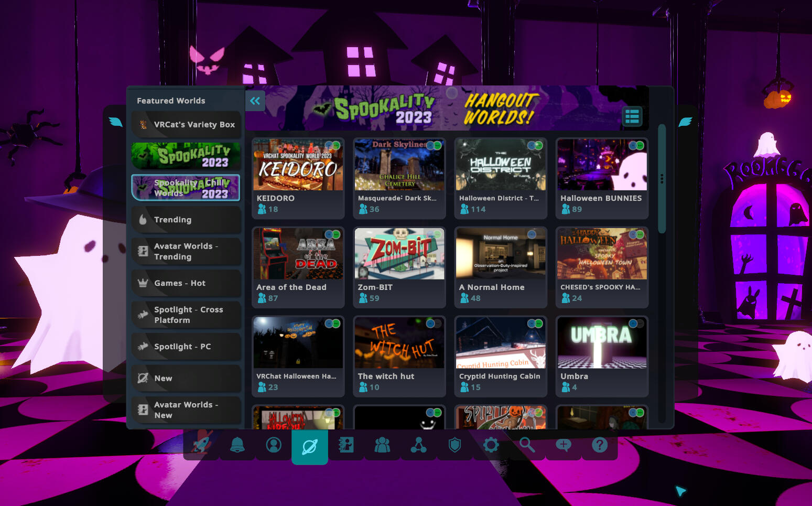Image resolution: width=812 pixels, height=506 pixels.
Task: Open the Safety shield icon
Action: [x=454, y=445]
